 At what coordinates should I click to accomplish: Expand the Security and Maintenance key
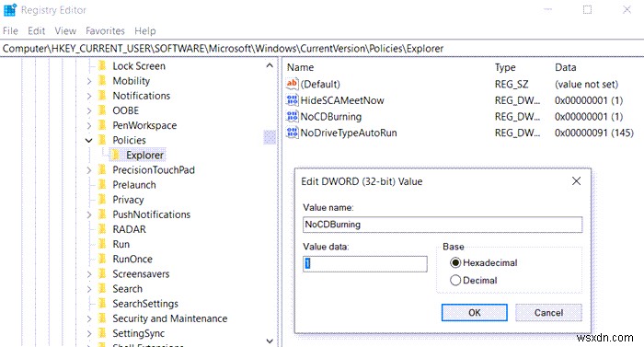89,318
